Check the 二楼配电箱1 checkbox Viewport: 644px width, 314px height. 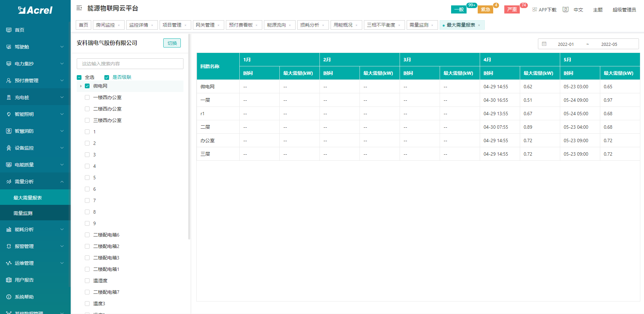point(87,269)
